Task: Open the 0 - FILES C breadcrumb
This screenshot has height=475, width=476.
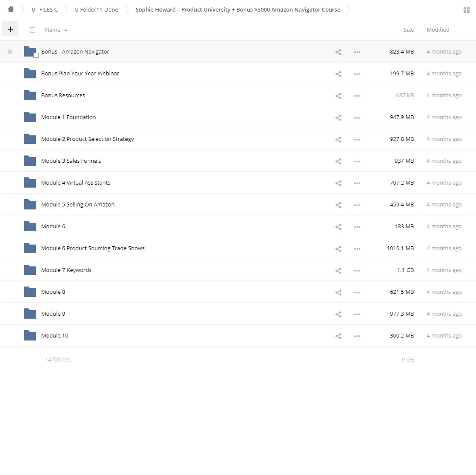Action: point(45,10)
